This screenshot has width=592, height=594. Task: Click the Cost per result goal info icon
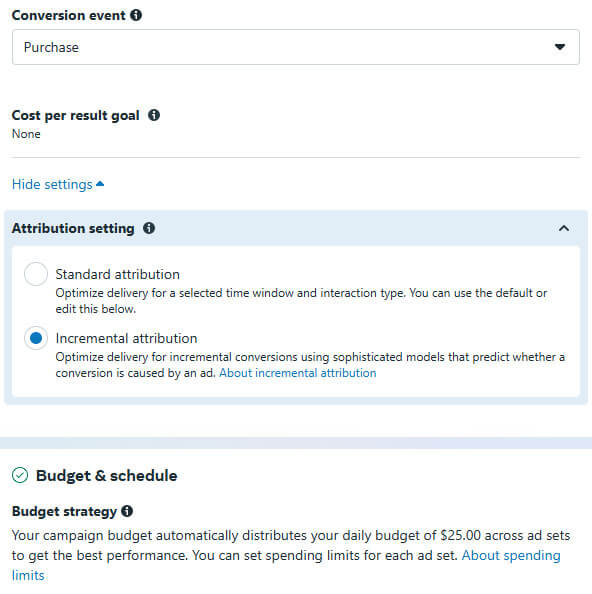coord(154,115)
